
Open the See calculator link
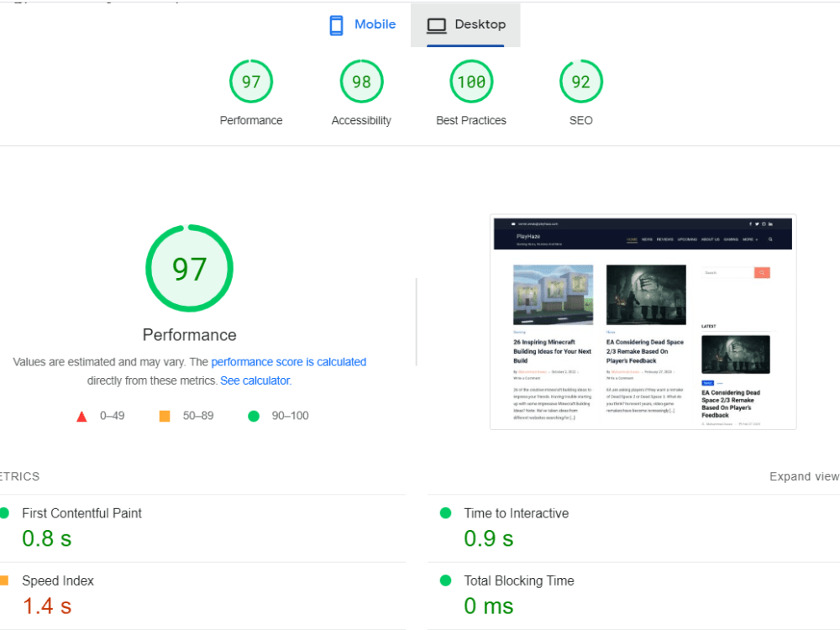(x=255, y=380)
